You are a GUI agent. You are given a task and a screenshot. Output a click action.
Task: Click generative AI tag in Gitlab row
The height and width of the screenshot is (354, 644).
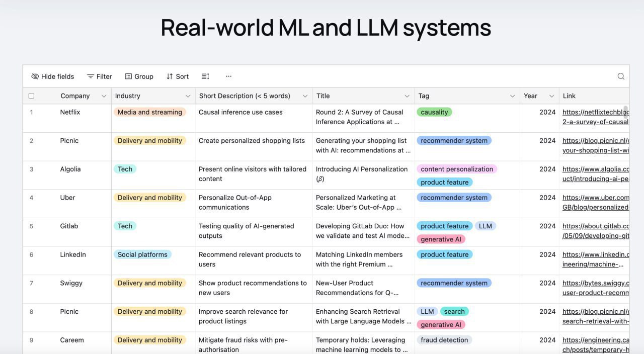point(441,239)
